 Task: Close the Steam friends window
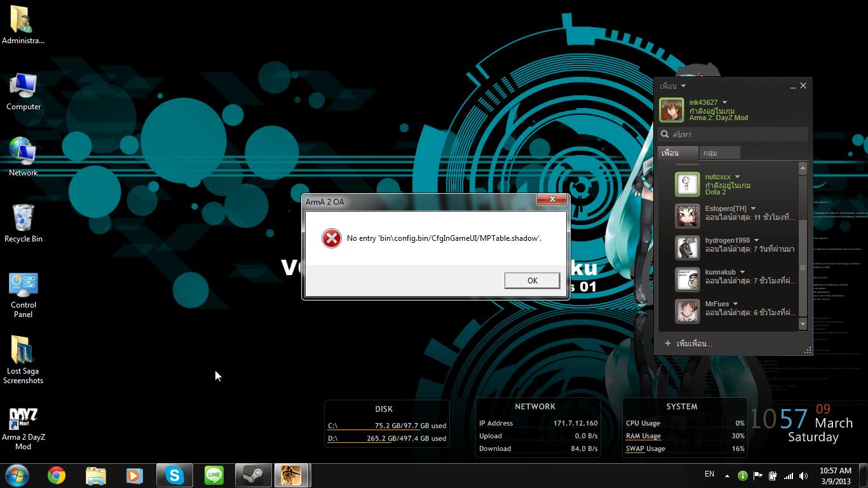point(803,85)
